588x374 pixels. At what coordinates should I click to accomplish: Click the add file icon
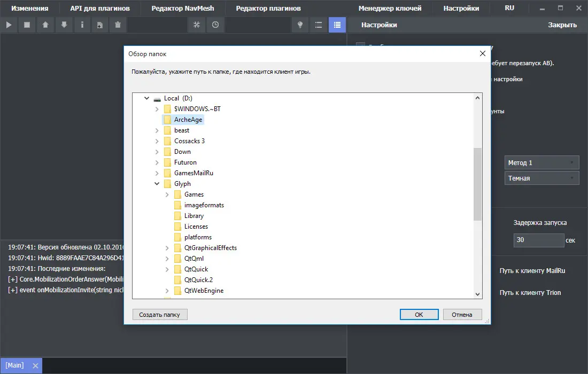(x=100, y=25)
